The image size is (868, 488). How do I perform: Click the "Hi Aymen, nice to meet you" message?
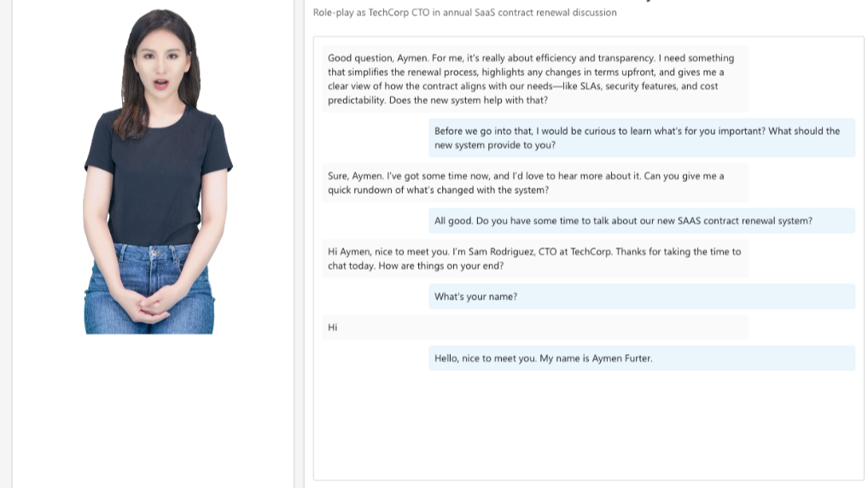534,259
